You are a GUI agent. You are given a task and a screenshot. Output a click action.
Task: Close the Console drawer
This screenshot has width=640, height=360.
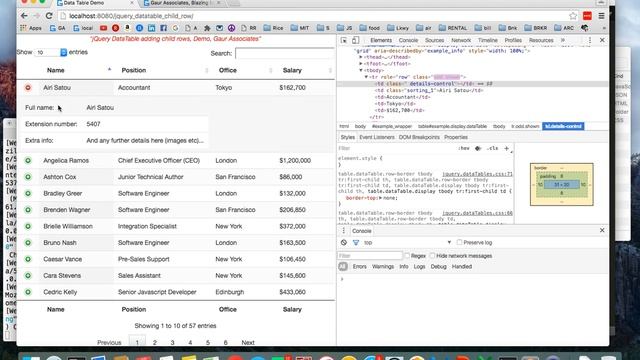point(602,231)
